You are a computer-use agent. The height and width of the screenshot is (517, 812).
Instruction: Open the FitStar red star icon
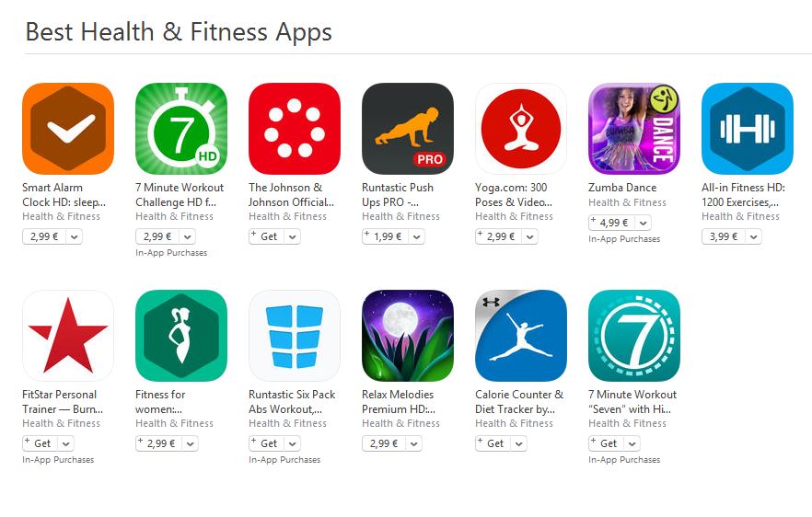[68, 336]
